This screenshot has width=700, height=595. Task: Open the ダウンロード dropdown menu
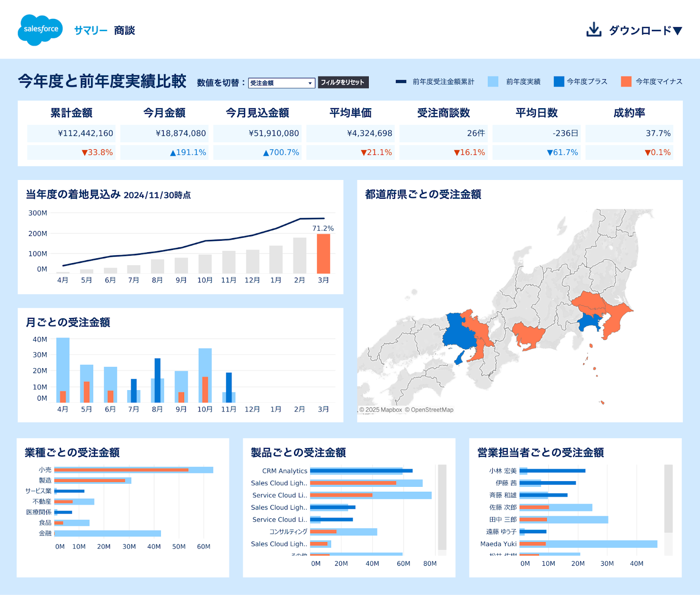pyautogui.click(x=645, y=30)
